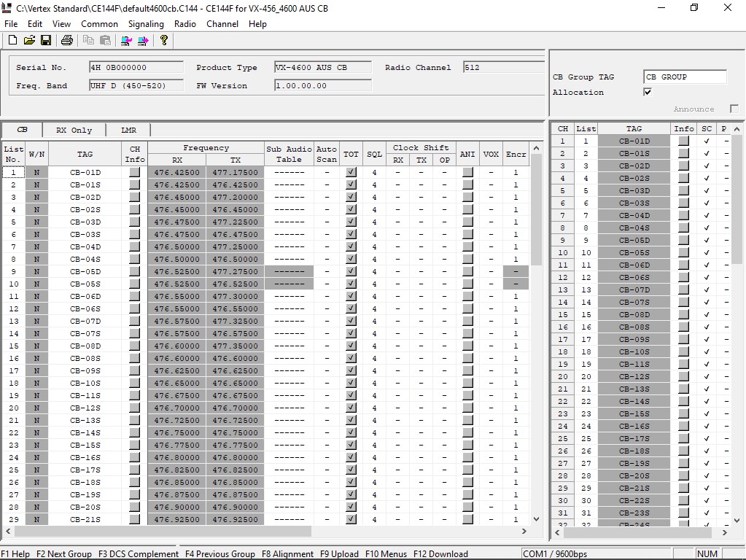
Task: Select RX frequency cell of CB-04D
Action: 177,246
